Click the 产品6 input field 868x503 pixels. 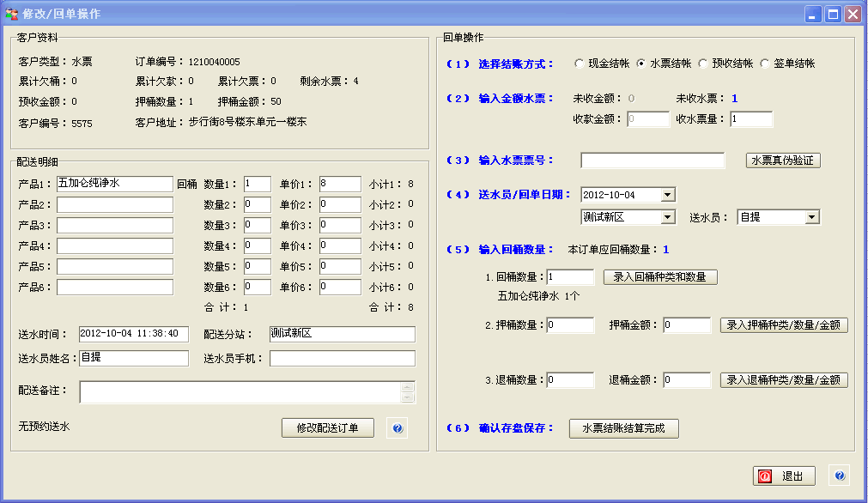tap(114, 287)
